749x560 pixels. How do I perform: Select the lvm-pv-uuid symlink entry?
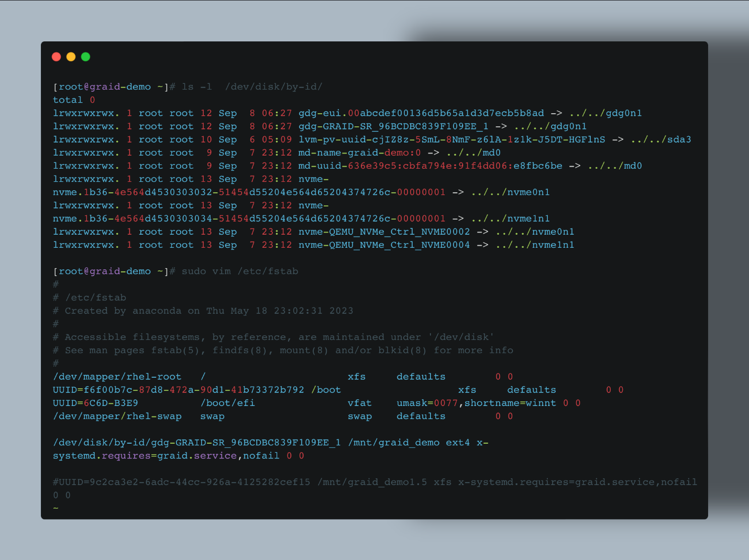(x=451, y=140)
